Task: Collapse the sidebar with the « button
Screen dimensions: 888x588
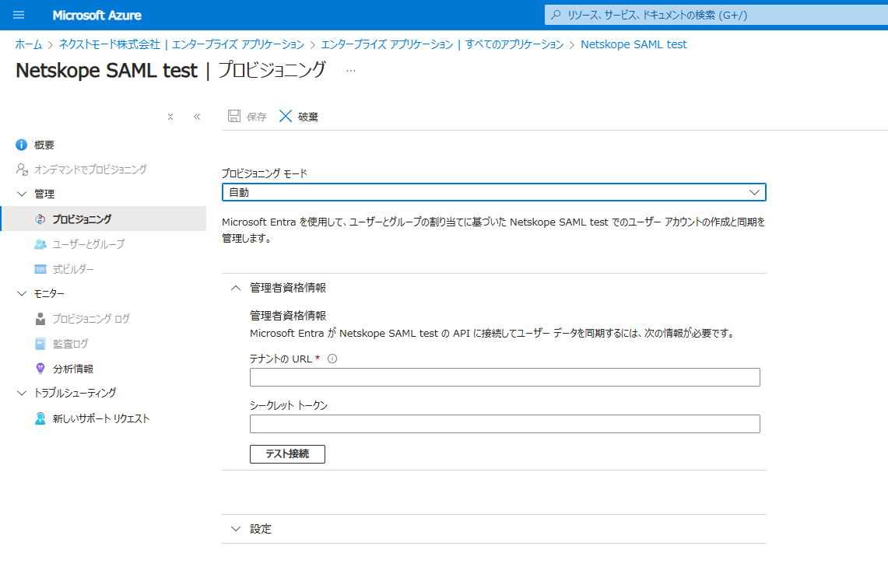Action: pyautogui.click(x=197, y=117)
